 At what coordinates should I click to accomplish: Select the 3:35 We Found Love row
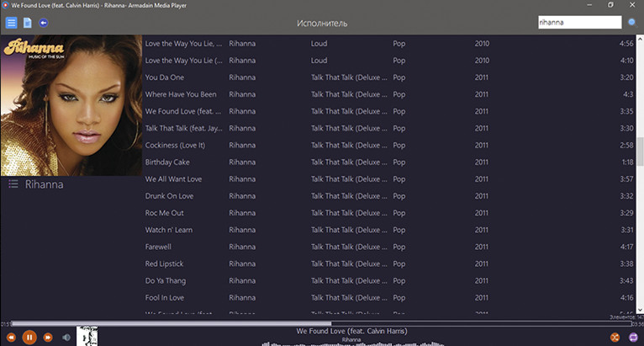389,111
